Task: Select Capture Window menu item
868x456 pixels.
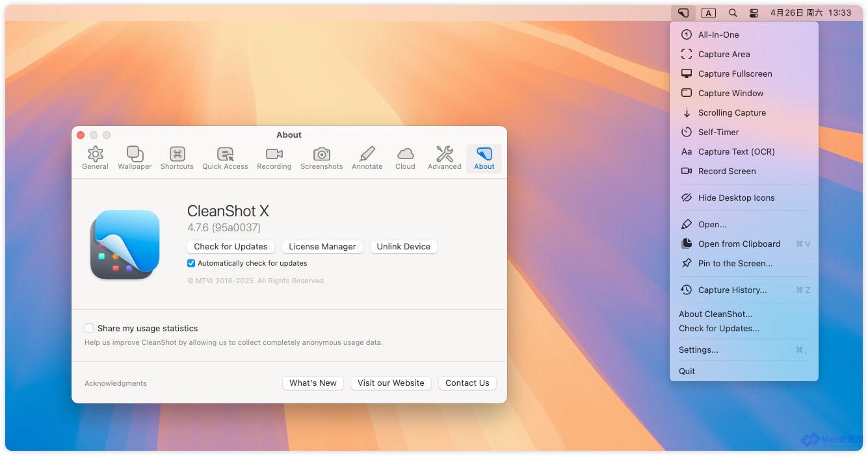Action: pyautogui.click(x=744, y=94)
